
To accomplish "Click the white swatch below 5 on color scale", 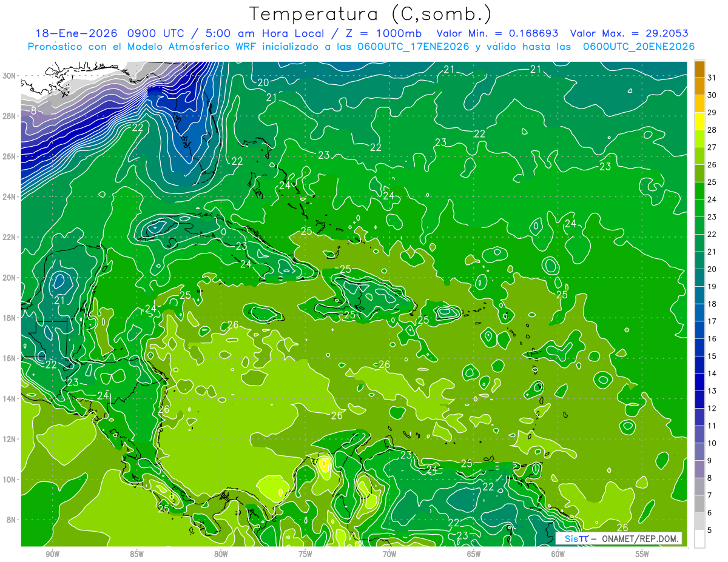I will tap(699, 539).
